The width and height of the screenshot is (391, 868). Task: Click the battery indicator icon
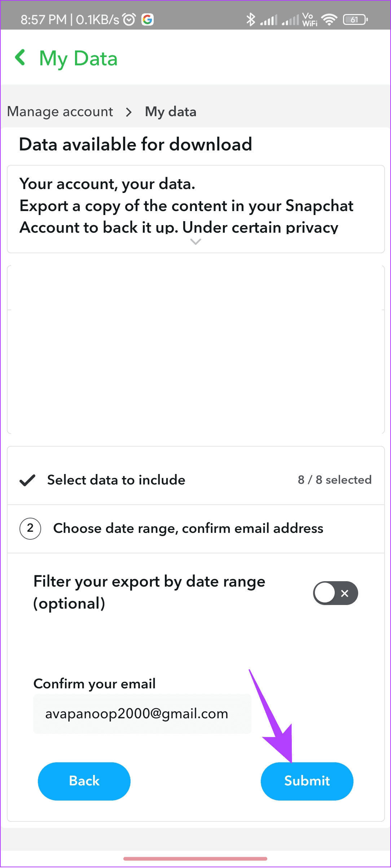coord(355,19)
